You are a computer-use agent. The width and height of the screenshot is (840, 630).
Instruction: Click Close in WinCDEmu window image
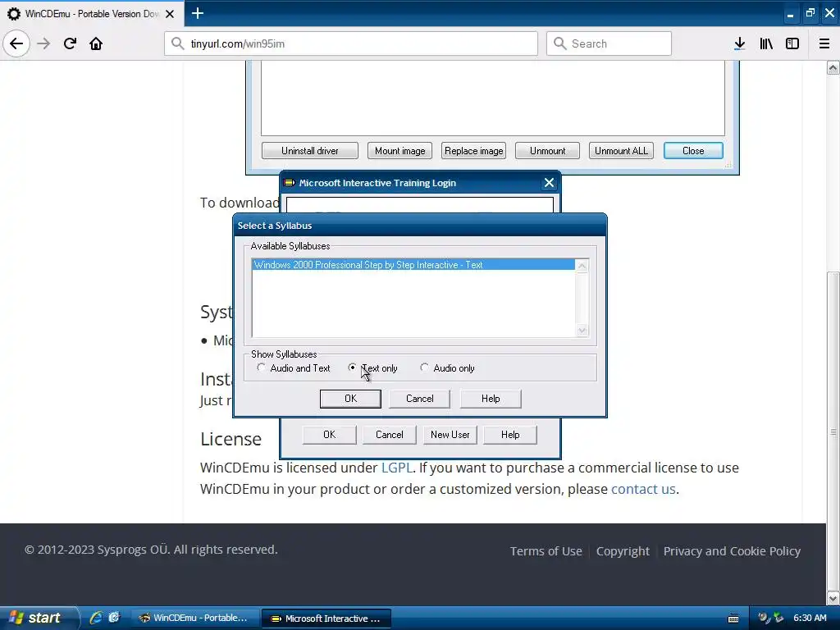(x=693, y=151)
